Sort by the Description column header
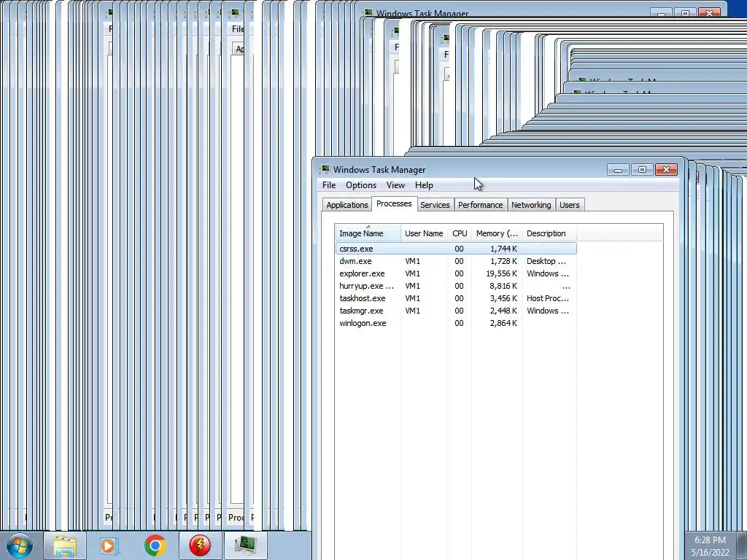 [x=549, y=233]
